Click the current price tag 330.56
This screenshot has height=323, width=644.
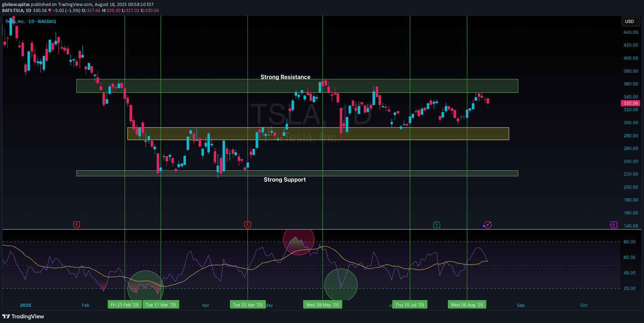[x=630, y=103]
